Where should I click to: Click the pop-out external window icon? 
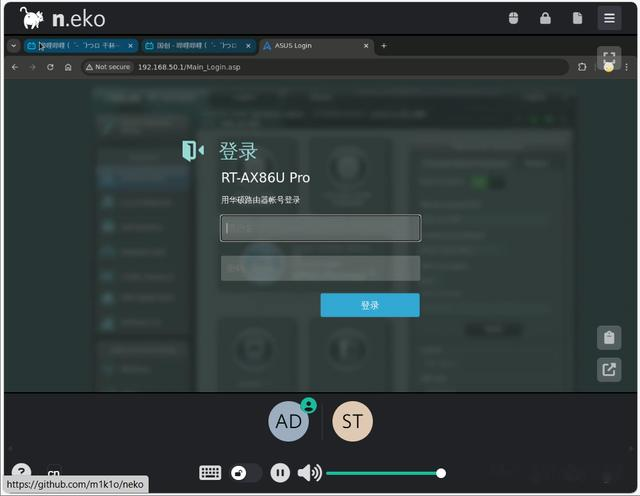pos(609,370)
